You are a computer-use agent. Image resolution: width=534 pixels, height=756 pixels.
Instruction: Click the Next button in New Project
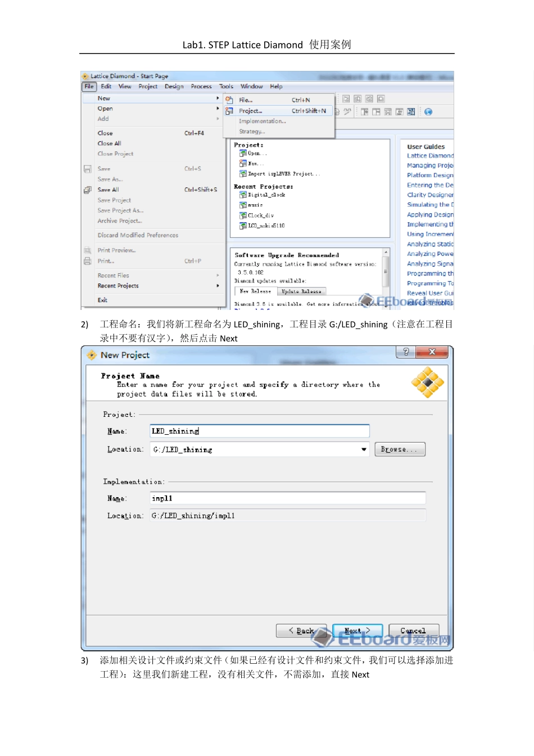click(x=357, y=631)
